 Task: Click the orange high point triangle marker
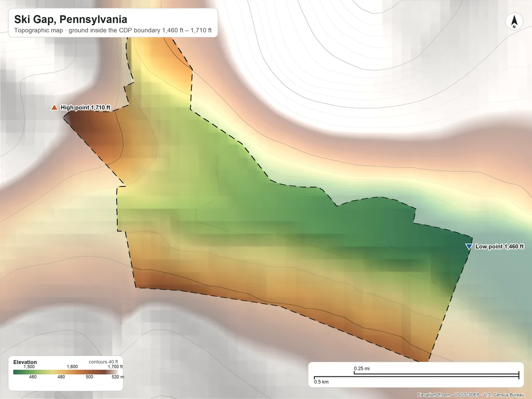54,107
